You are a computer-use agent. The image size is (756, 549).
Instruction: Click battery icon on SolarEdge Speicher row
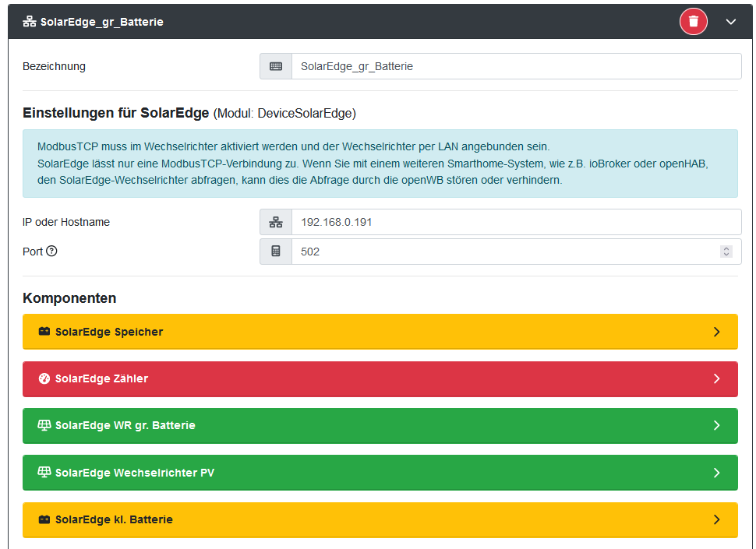(x=44, y=331)
